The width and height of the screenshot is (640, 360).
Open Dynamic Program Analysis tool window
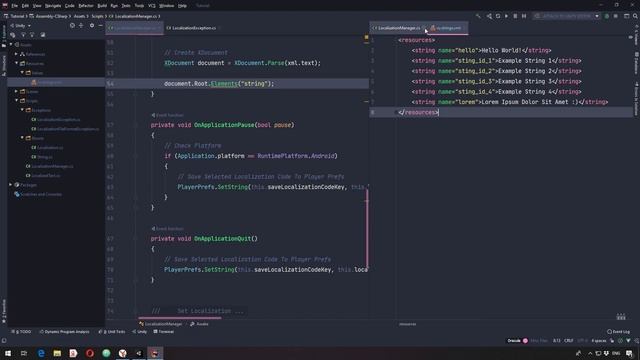point(64,332)
